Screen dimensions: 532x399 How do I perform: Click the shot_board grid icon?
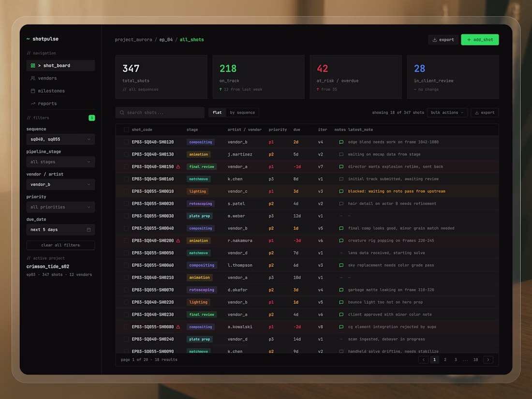33,65
